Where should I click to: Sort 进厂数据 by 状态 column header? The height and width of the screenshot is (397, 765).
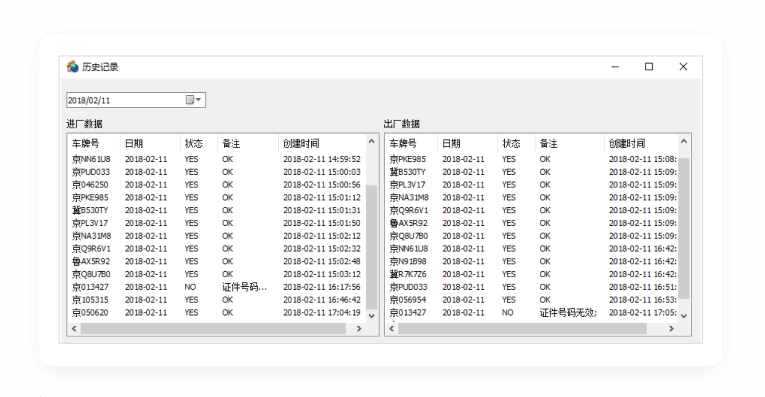tap(199, 143)
